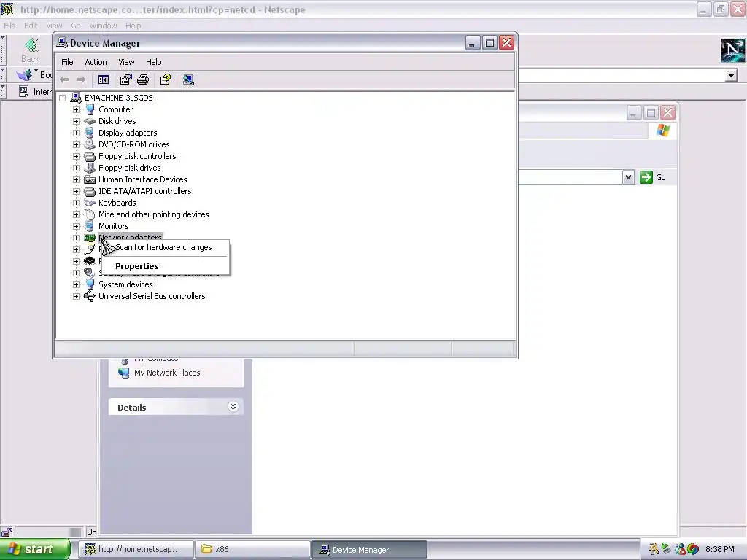
Task: Click the My Network Places link
Action: (x=167, y=373)
